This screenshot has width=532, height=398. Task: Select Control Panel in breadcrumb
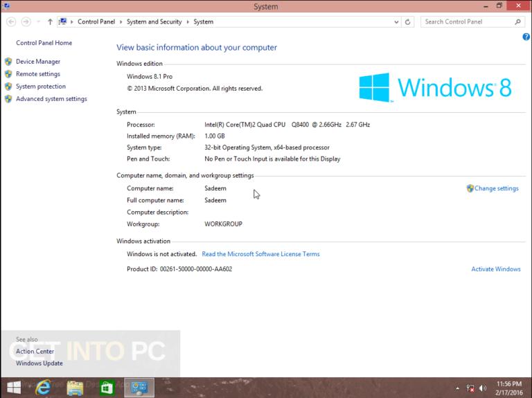click(x=96, y=21)
